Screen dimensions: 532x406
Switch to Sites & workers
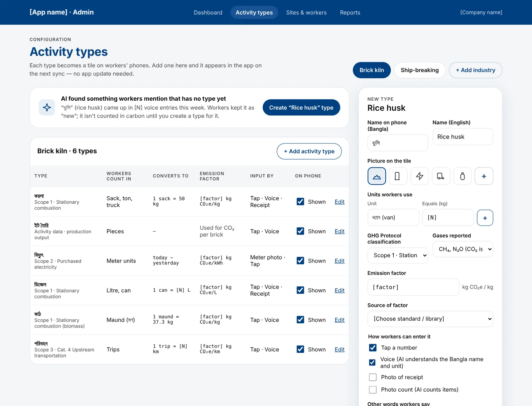coord(306,13)
